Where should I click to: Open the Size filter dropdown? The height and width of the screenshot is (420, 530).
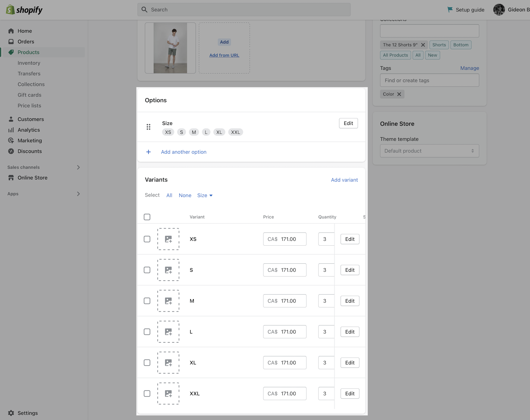point(205,195)
